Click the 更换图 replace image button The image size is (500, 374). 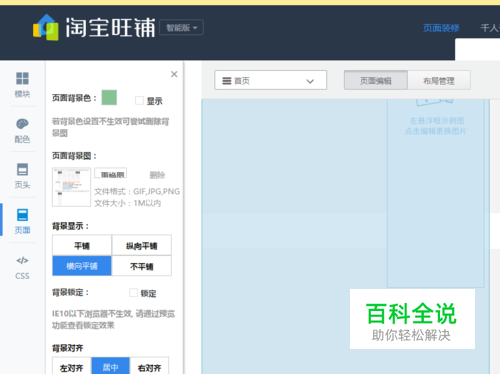click(111, 173)
